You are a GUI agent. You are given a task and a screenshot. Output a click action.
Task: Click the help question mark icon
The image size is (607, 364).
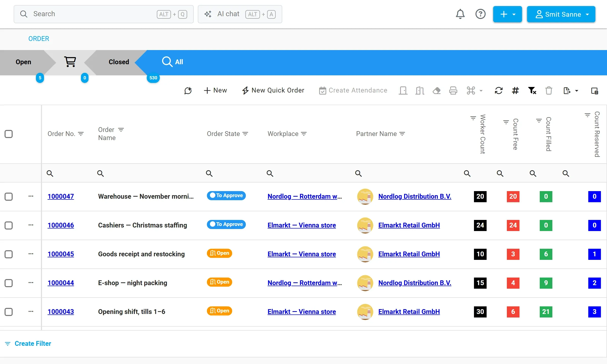coord(480,14)
